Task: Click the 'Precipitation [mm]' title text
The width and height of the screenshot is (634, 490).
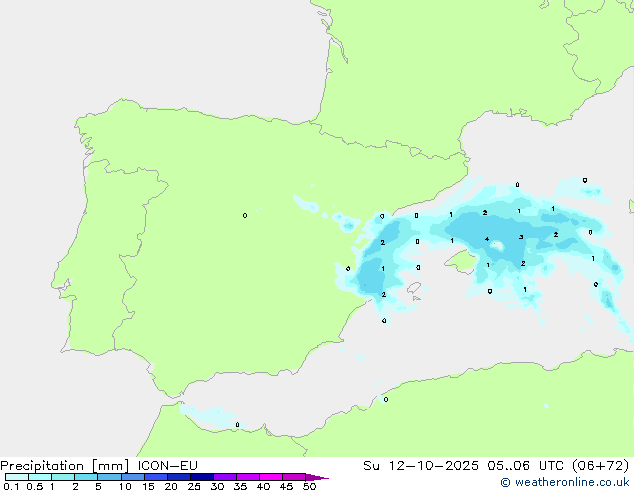Action: coord(65,466)
